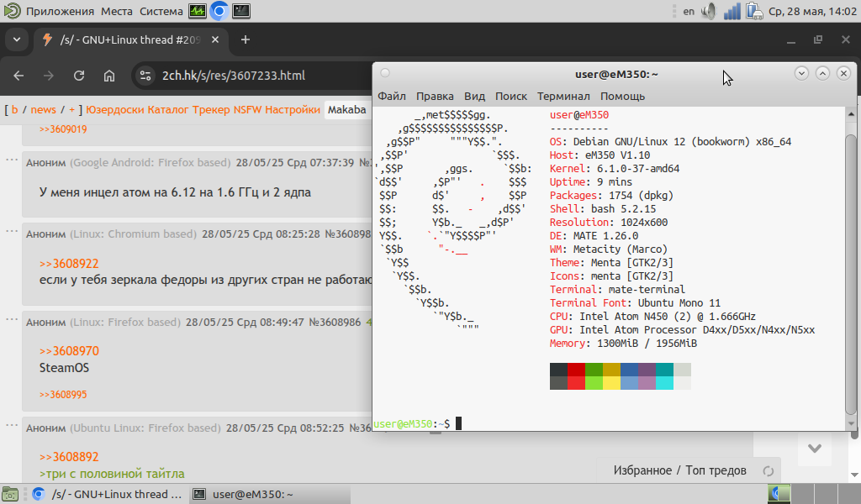861x504 pixels.
Task: Open the network signal tray icon
Action: 732,11
